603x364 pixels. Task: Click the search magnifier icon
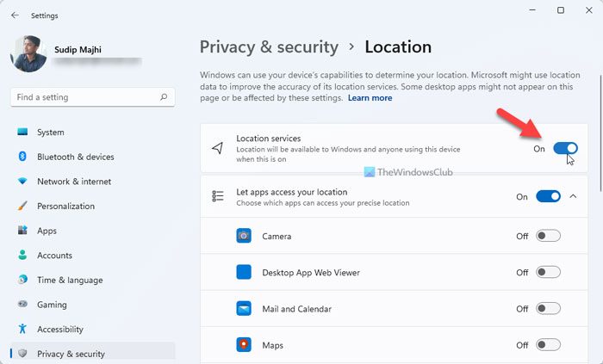[x=165, y=98]
